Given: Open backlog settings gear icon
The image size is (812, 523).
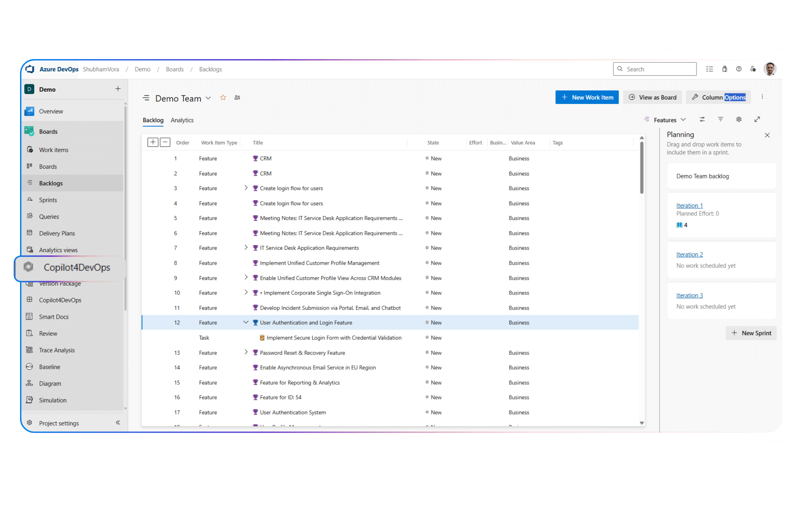Looking at the screenshot, I should click(739, 120).
